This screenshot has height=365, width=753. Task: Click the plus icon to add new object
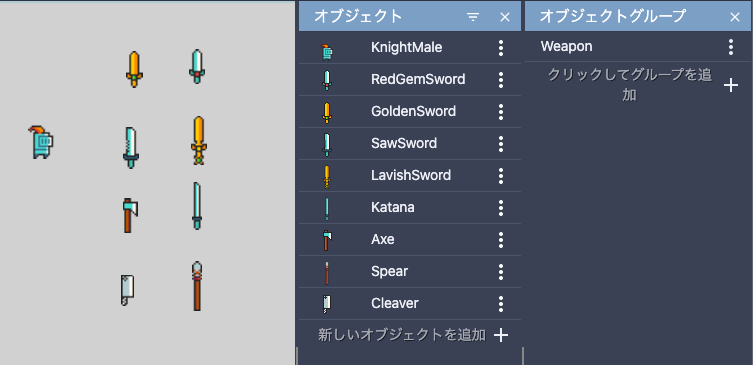pyautogui.click(x=501, y=335)
